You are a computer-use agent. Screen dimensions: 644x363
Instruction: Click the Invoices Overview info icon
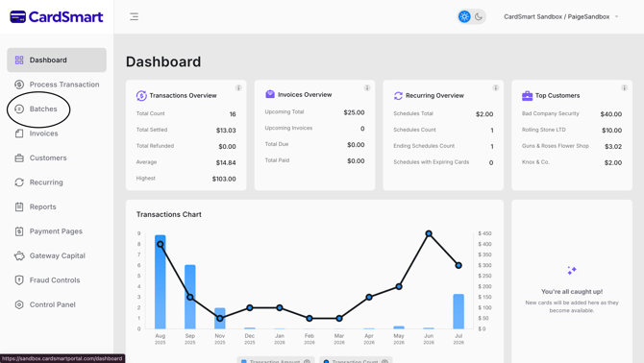click(367, 87)
